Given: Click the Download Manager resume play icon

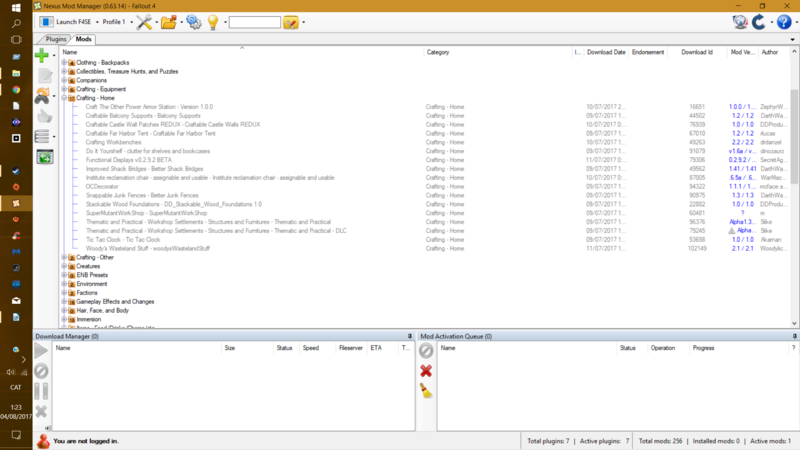Looking at the screenshot, I should (x=41, y=351).
